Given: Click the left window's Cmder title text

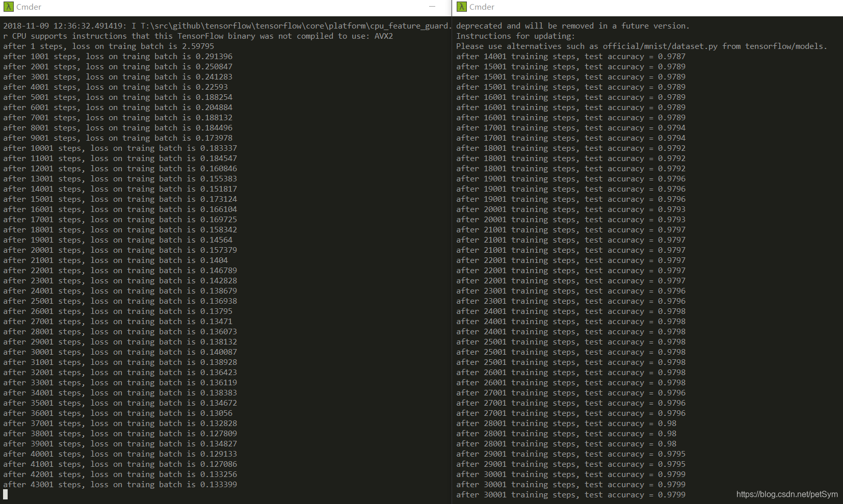Looking at the screenshot, I should 29,7.
